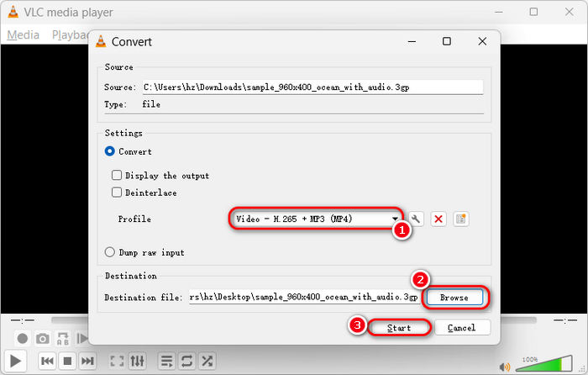Create a new profile using the list icon

[x=459, y=219]
